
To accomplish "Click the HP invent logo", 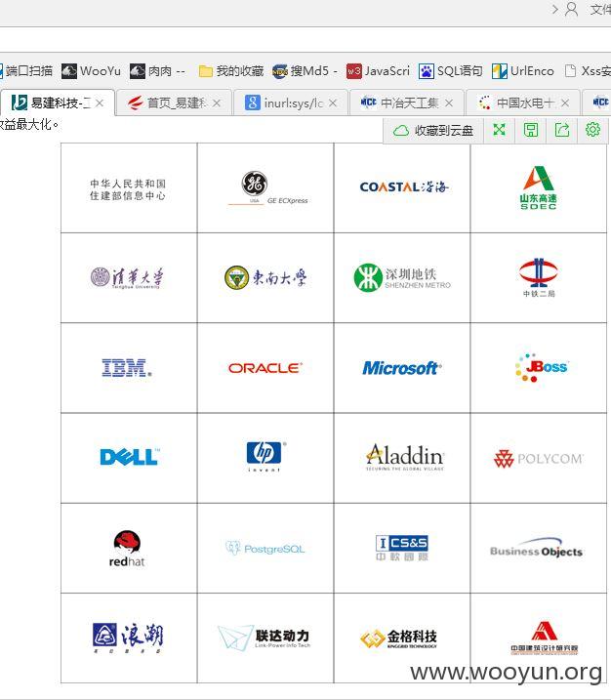I will (x=266, y=456).
